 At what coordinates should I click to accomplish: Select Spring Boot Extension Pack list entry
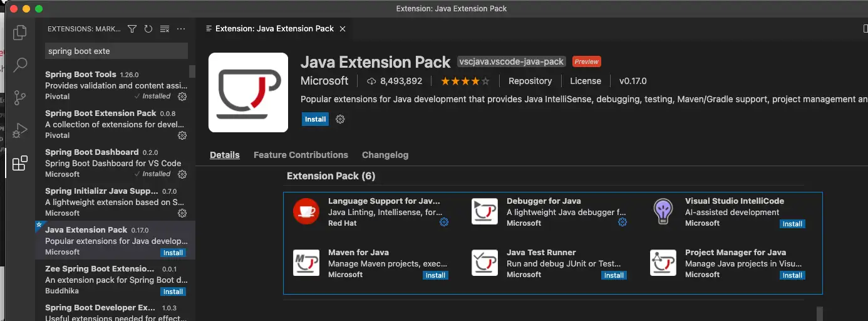[115, 124]
